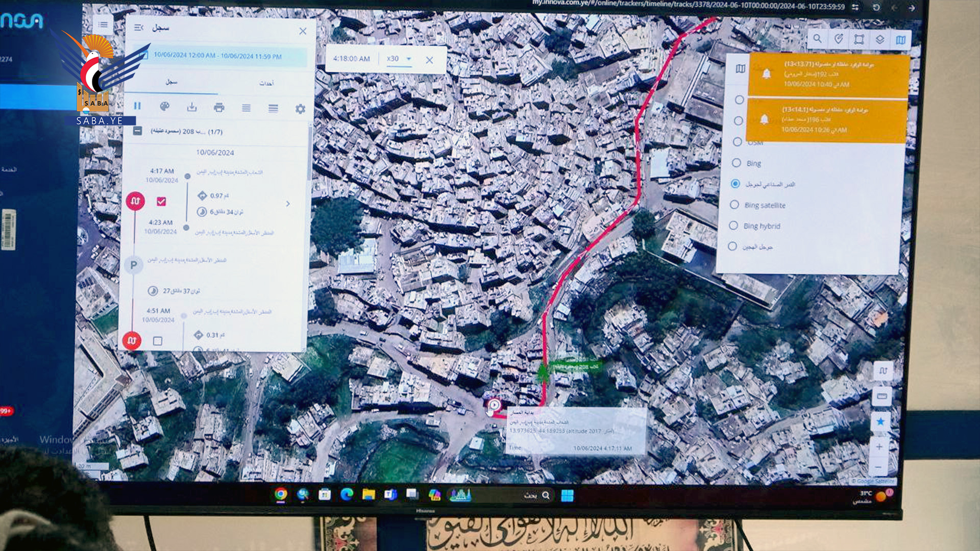Select the Bing hybrid option
Viewport: 980px width, 551px height.
755,226
